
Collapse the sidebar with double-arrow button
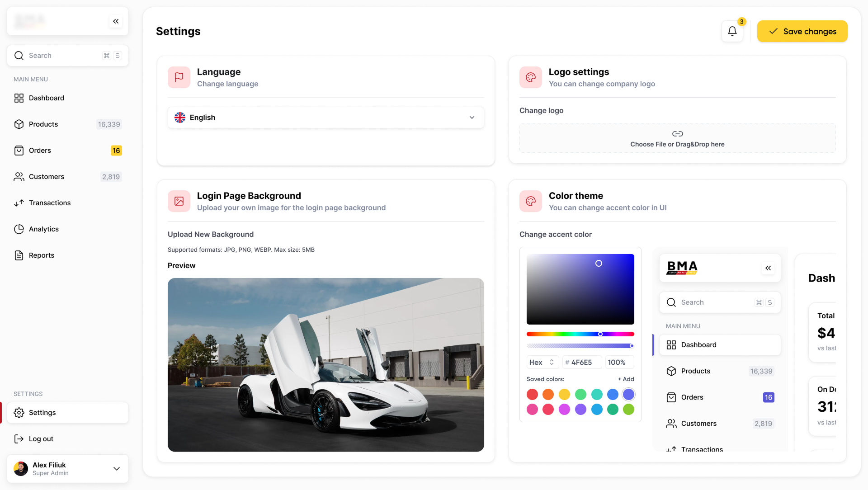[x=116, y=21]
